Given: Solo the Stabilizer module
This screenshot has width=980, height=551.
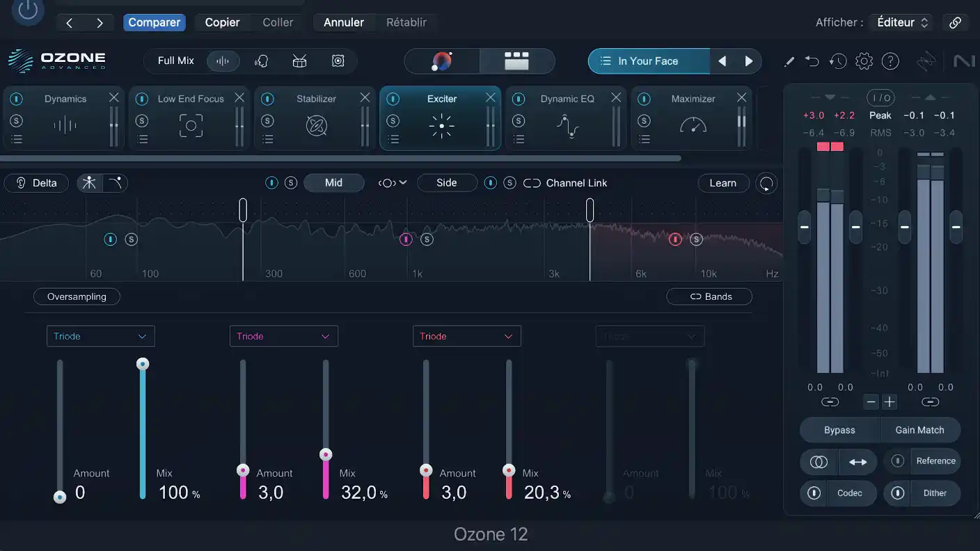Looking at the screenshot, I should click(x=267, y=120).
